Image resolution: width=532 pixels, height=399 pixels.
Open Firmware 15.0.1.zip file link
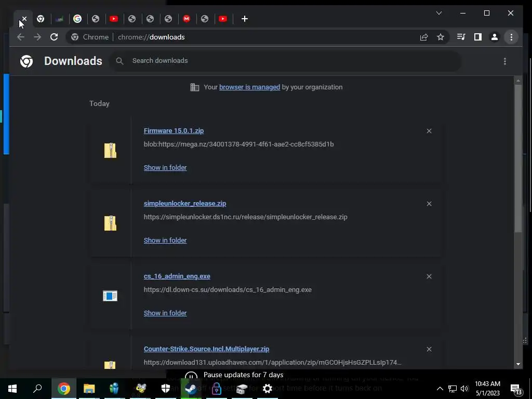[x=174, y=130]
